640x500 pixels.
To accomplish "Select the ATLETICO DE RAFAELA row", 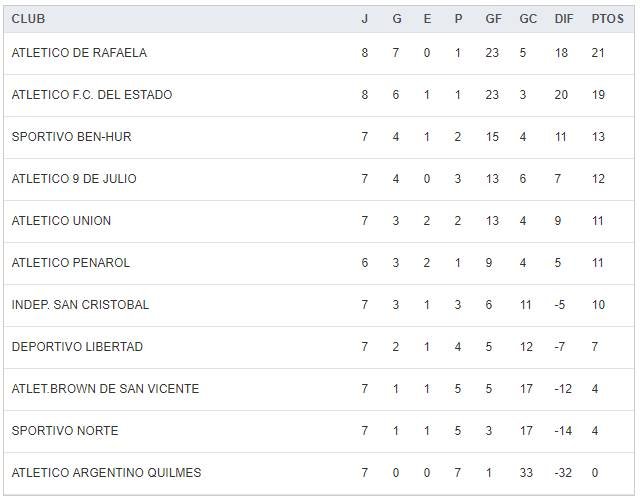I will 79,53.
